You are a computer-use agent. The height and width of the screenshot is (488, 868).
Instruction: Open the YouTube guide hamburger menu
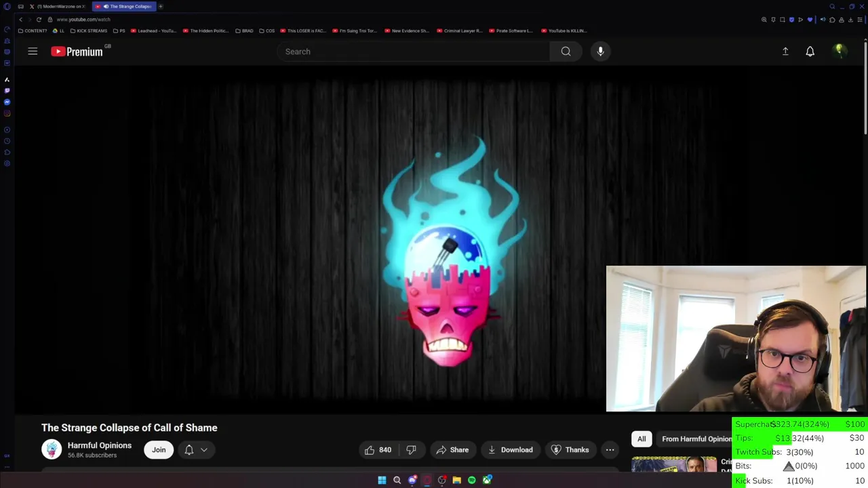tap(33, 52)
